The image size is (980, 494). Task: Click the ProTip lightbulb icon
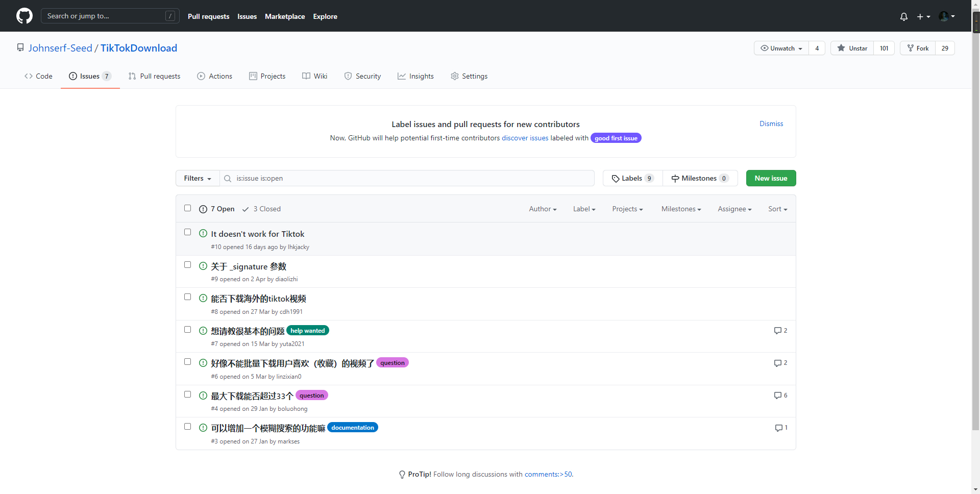coord(402,475)
